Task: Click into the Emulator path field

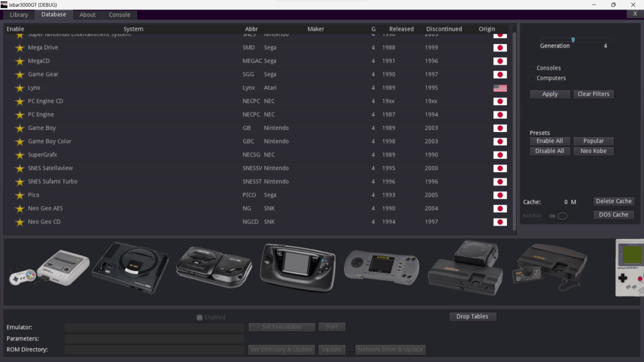Action: click(x=154, y=327)
